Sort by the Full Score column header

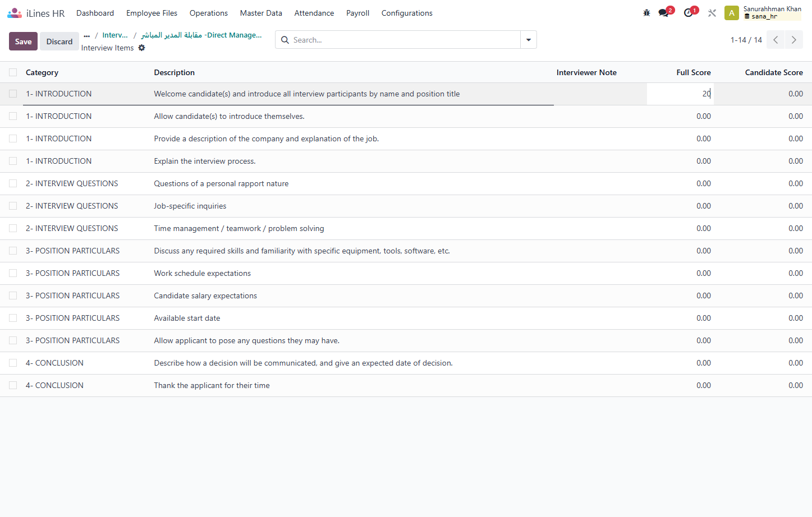[x=694, y=72]
